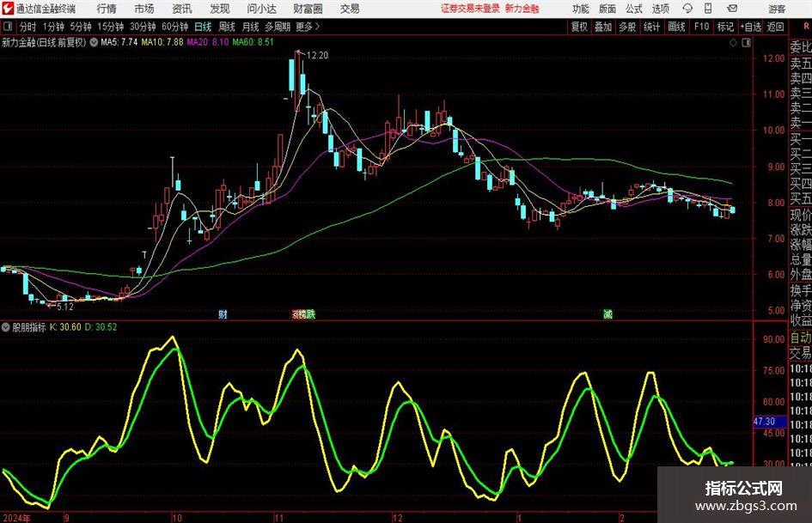Click the MA60: 8.51 value

(253, 42)
